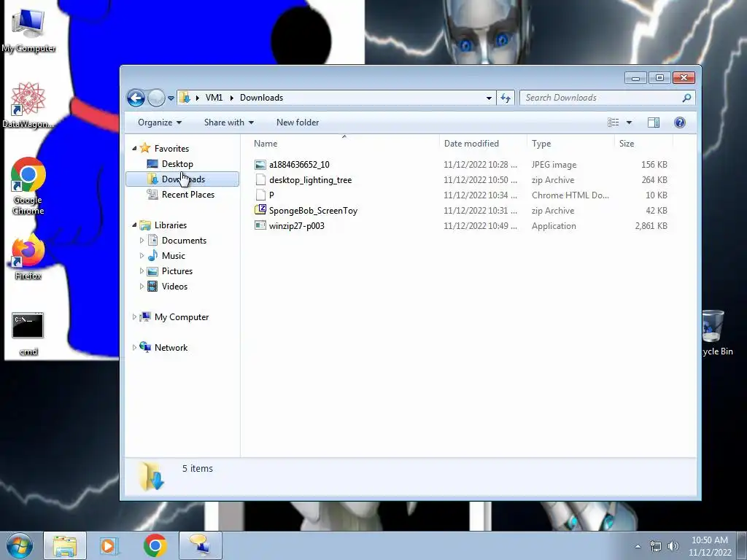Select VM1 in the address breadcrumb

[x=214, y=98]
